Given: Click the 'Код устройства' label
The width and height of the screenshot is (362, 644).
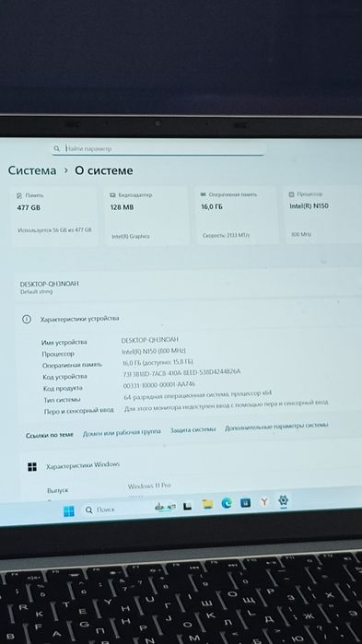Looking at the screenshot, I should [x=64, y=377].
